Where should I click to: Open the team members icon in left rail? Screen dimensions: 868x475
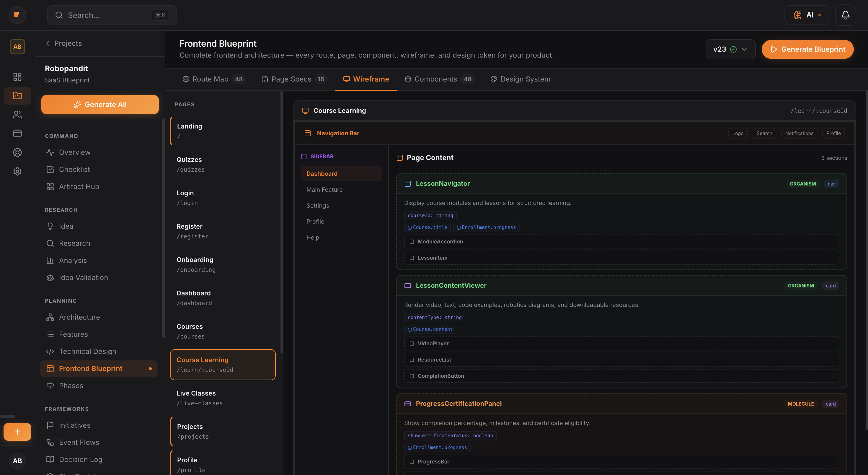pos(17,115)
